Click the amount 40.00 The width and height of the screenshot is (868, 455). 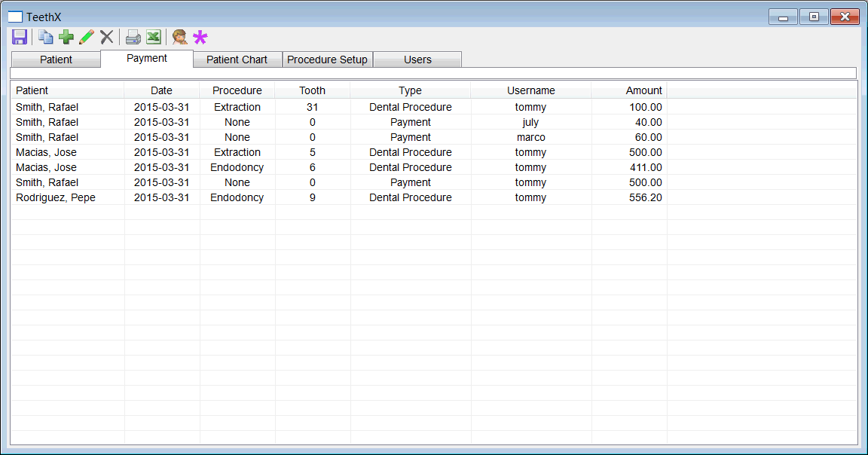coord(648,122)
